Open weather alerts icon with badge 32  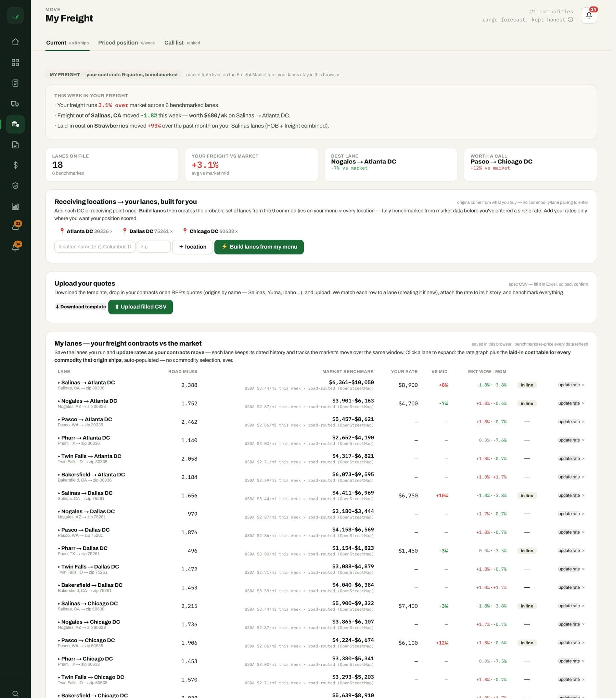point(15,226)
